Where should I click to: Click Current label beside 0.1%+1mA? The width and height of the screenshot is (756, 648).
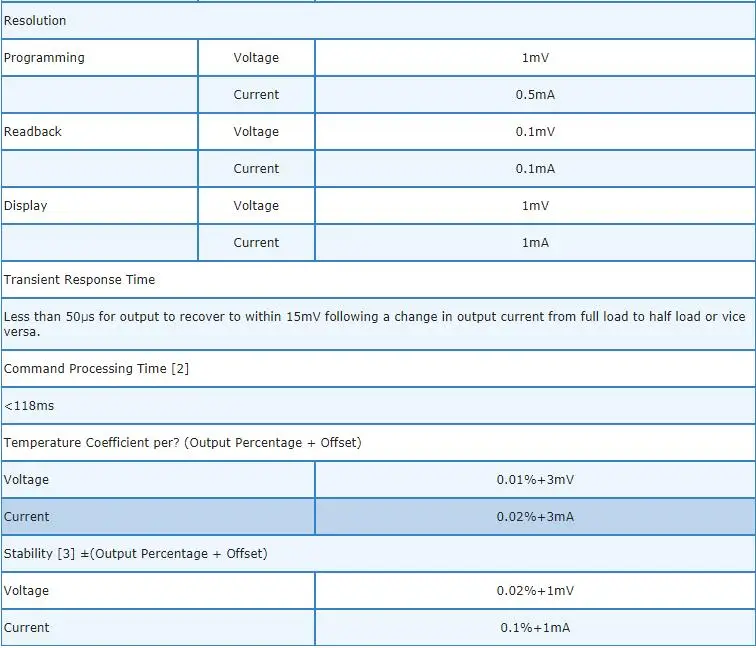coord(27,628)
